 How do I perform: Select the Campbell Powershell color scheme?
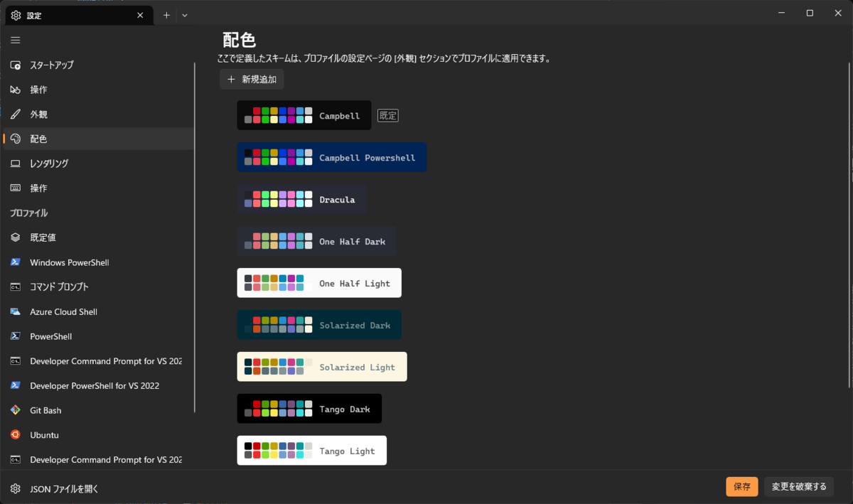pos(332,157)
